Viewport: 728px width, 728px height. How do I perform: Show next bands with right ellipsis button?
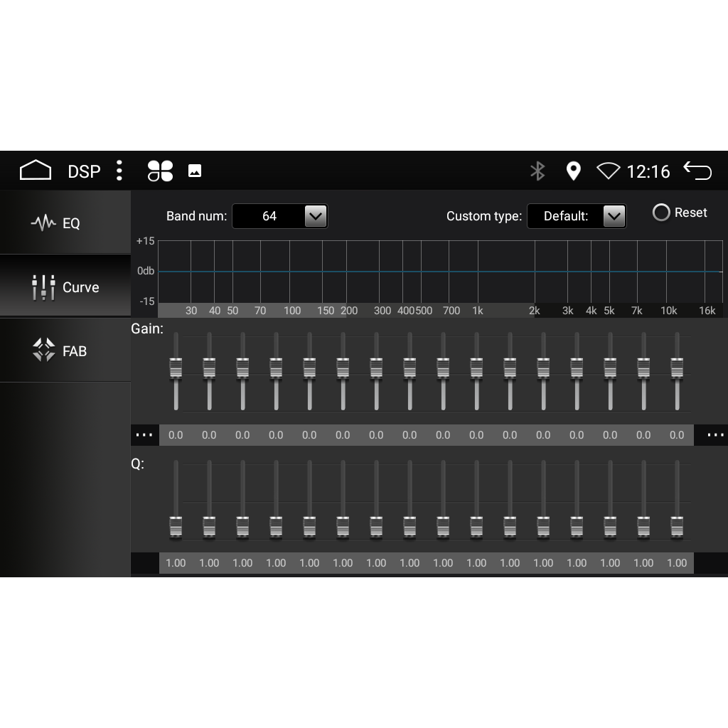(715, 435)
